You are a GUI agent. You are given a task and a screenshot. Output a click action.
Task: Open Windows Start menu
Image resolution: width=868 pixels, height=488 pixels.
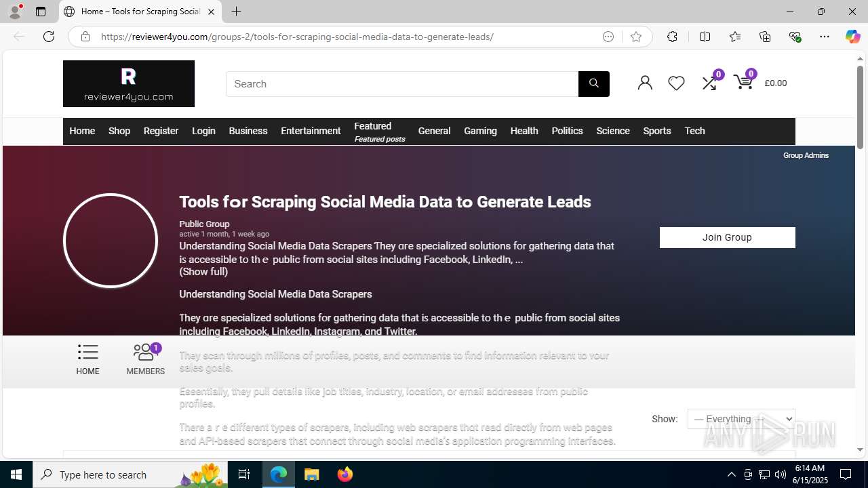16,474
